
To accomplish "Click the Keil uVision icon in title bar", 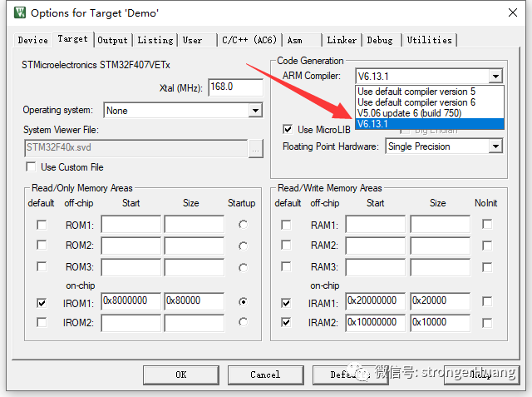I will [x=20, y=12].
